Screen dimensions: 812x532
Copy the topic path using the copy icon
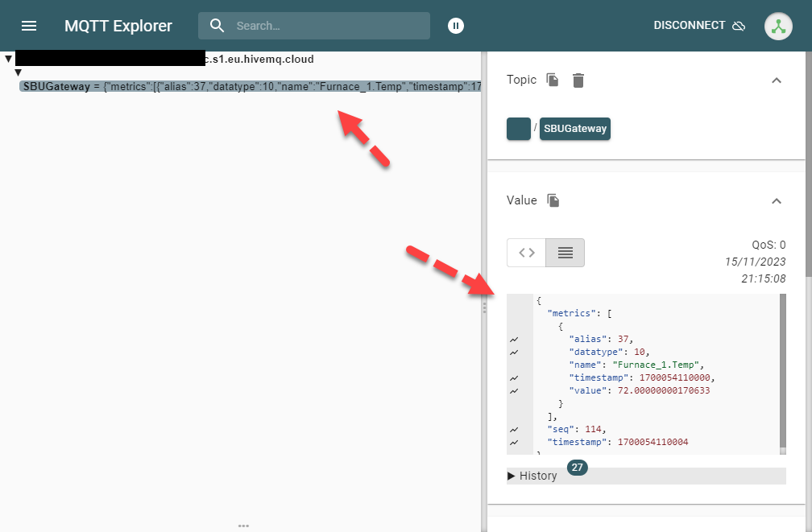point(552,79)
